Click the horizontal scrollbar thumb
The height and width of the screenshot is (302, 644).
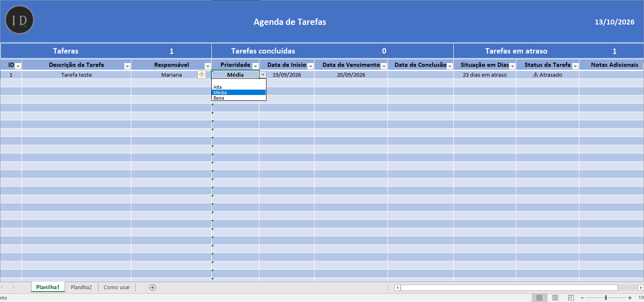(x=509, y=287)
